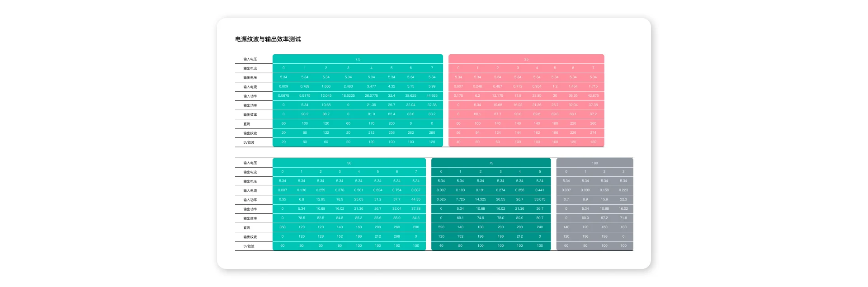Select the gray table's 100 header cell
The image size is (868, 287).
click(594, 163)
